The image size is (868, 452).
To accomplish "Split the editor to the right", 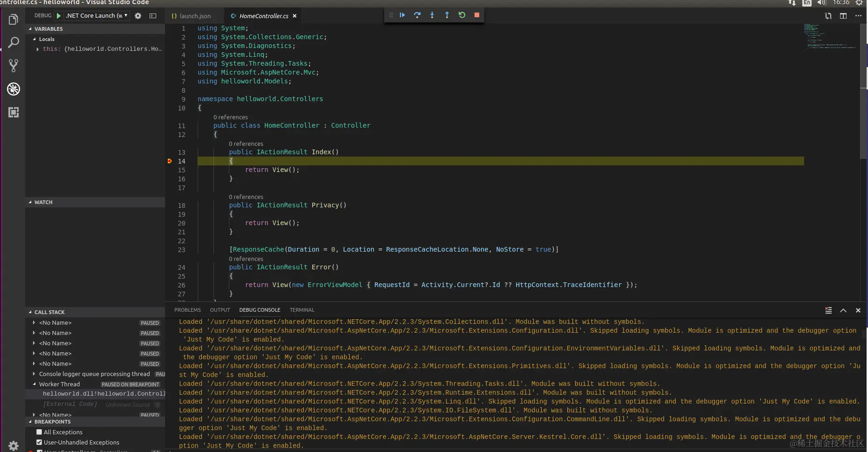I will [x=843, y=16].
